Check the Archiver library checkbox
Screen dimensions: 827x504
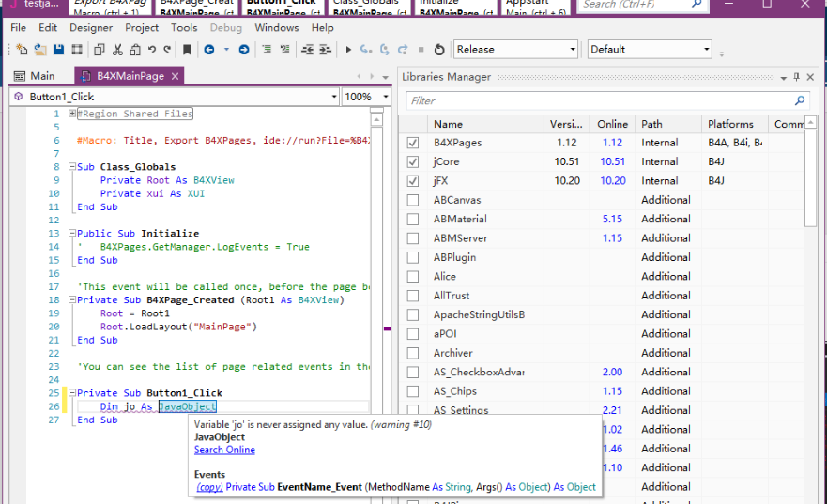tap(413, 354)
